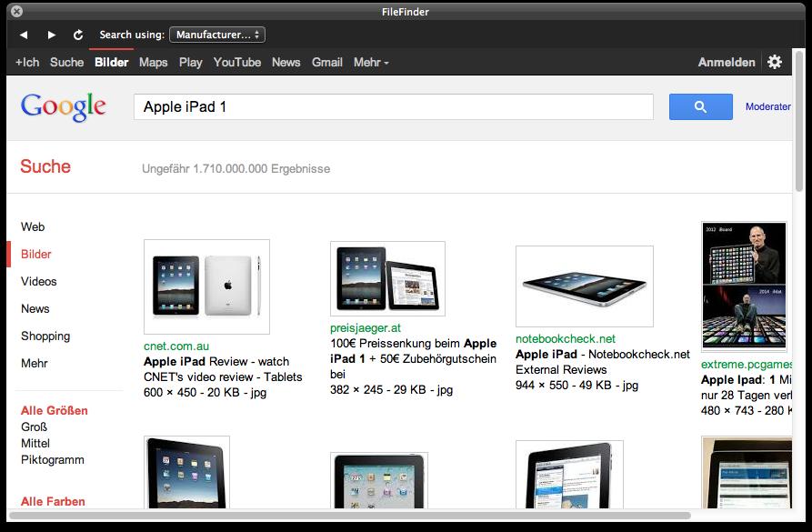
Task: Click the notebookcheck.net source link
Action: click(x=566, y=339)
